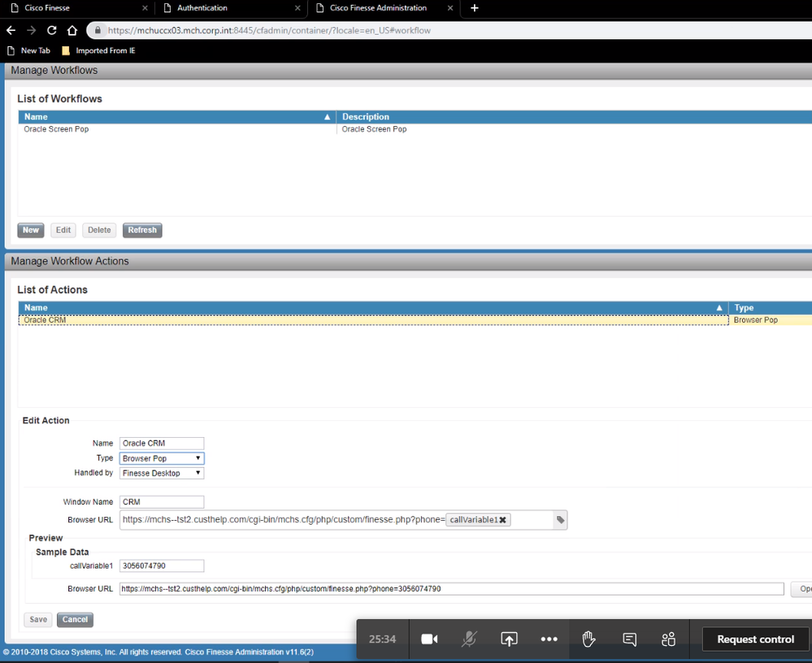Viewport: 812px width, 663px height.
Task: Click the preview Browser URL field
Action: pos(452,589)
